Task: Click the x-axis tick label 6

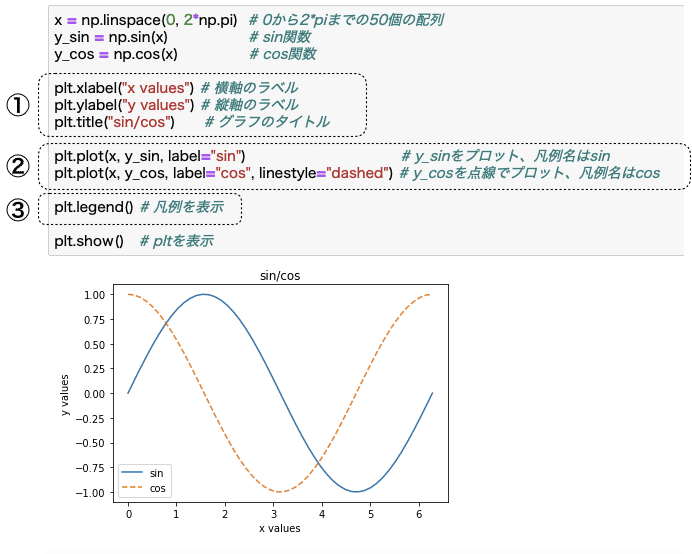Action: [x=419, y=513]
